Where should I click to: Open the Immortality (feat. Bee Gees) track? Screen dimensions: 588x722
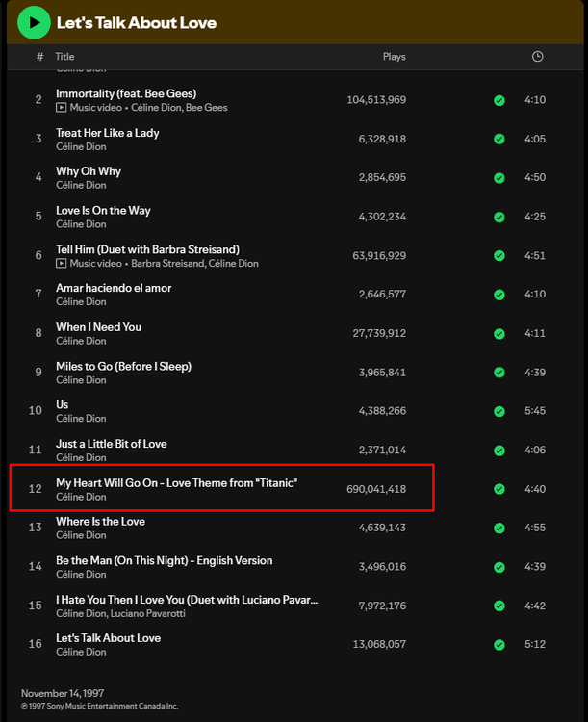coord(126,93)
